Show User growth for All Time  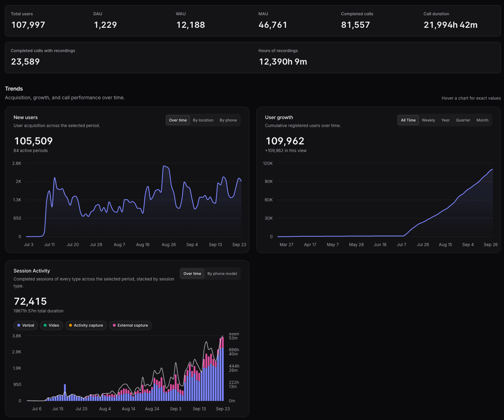tap(408, 120)
